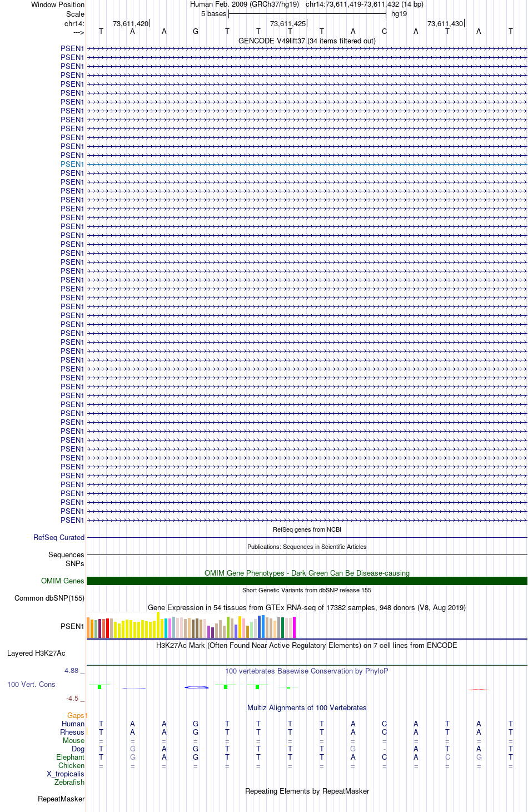
Task: Click the Publications 'Sequences' track label
Action: point(66,554)
